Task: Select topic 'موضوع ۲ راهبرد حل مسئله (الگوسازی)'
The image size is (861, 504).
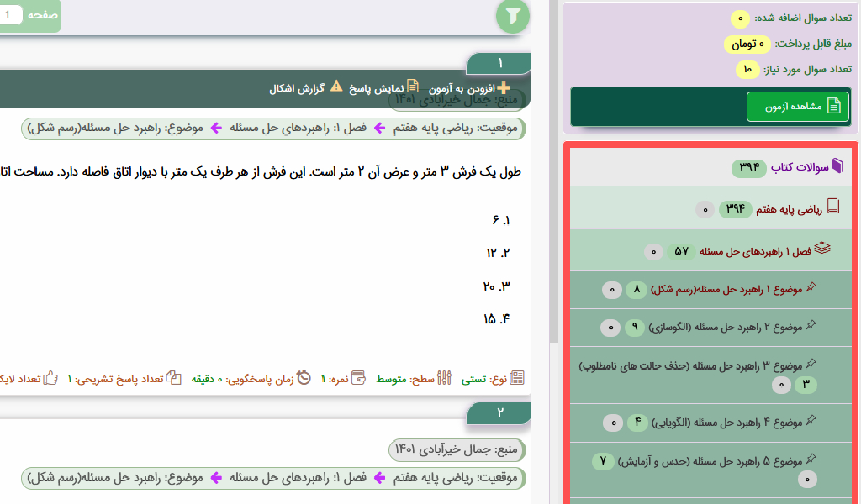Action: click(x=710, y=328)
